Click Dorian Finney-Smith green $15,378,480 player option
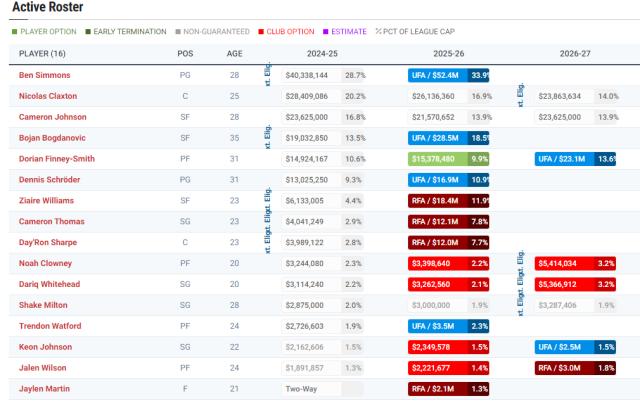 438,159
